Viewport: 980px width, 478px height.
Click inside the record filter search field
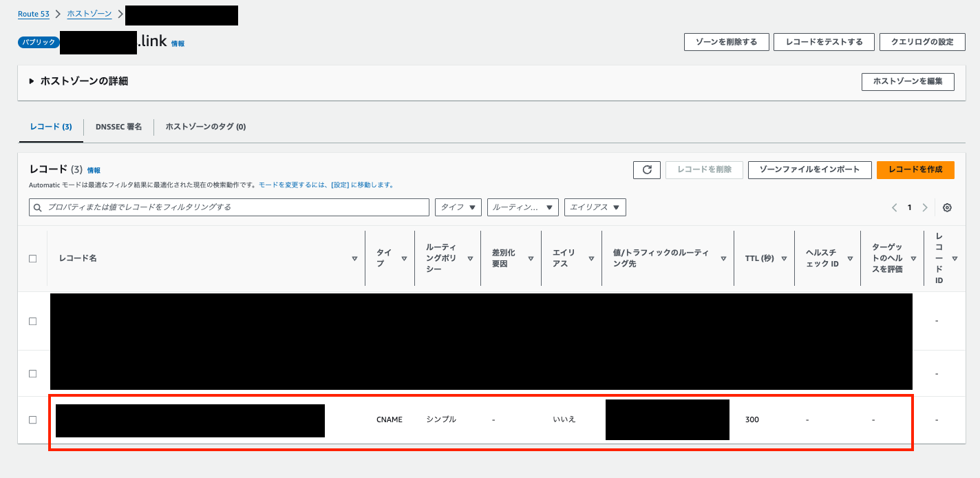(x=206, y=207)
